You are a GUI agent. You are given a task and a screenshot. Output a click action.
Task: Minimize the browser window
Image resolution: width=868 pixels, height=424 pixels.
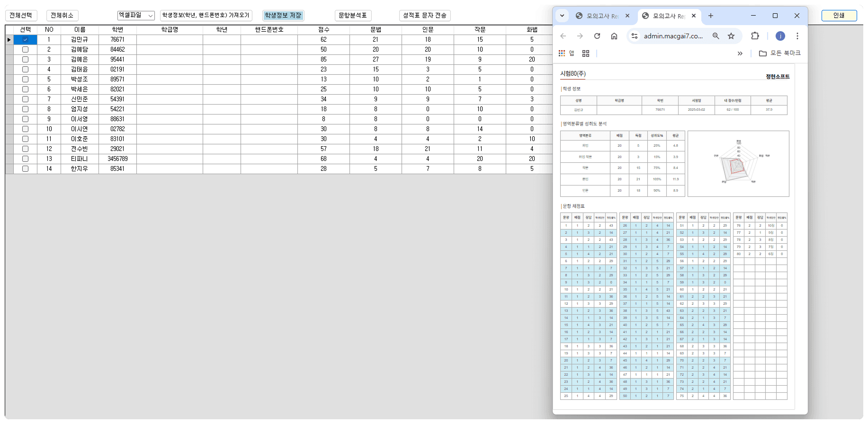(x=753, y=16)
